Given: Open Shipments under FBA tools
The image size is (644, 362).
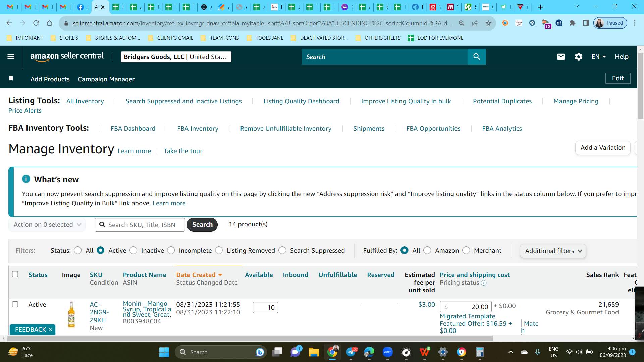Looking at the screenshot, I should point(369,128).
